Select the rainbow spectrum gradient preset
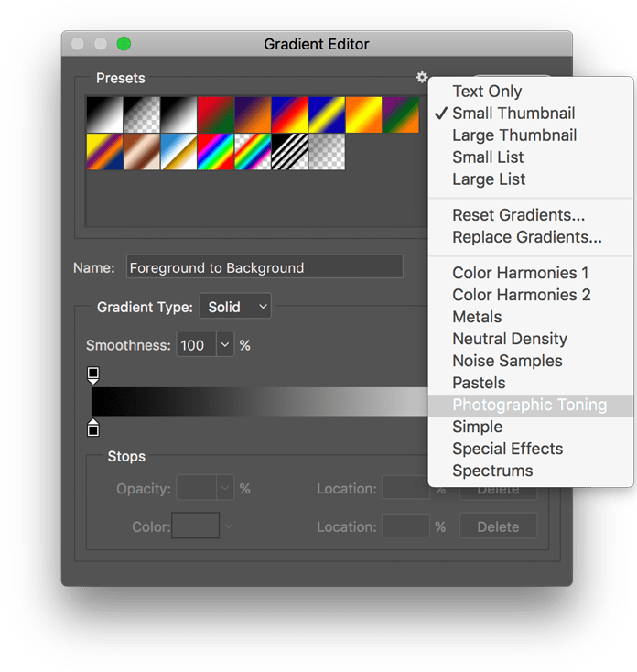This screenshot has width=637, height=672. [215, 152]
